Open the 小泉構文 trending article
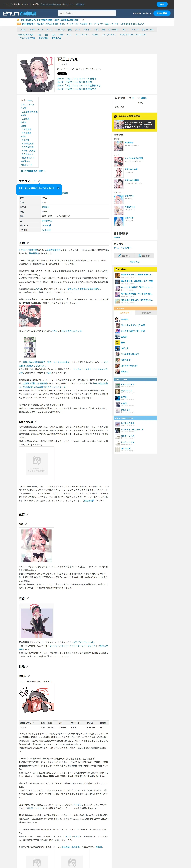The width and height of the screenshot is (191, 868). pos(125,319)
